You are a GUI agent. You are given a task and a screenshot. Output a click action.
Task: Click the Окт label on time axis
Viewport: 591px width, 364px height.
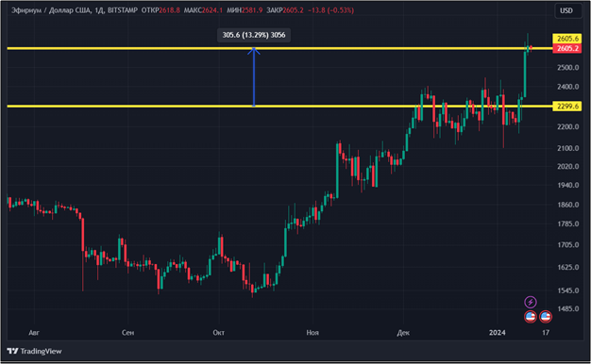(x=219, y=333)
